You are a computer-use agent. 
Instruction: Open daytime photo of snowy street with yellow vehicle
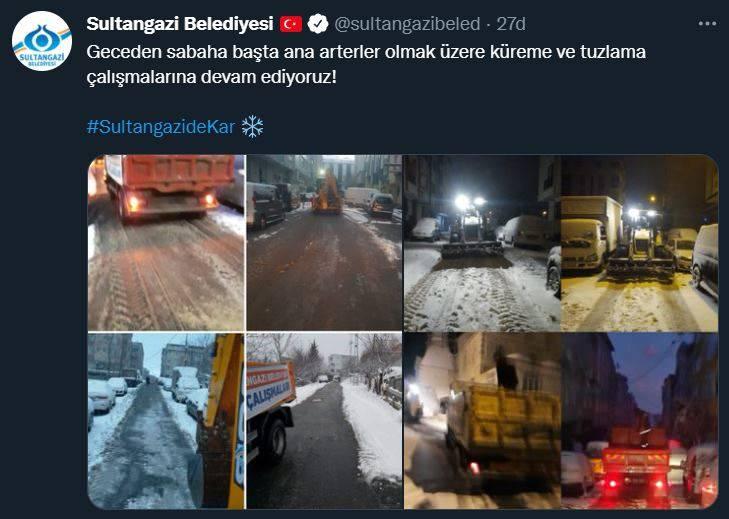pyautogui.click(x=166, y=421)
